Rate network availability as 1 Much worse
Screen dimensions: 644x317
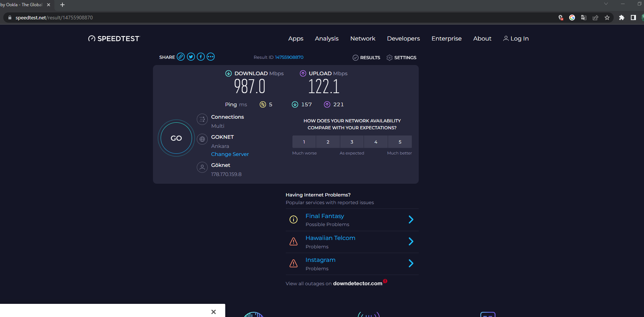click(304, 142)
